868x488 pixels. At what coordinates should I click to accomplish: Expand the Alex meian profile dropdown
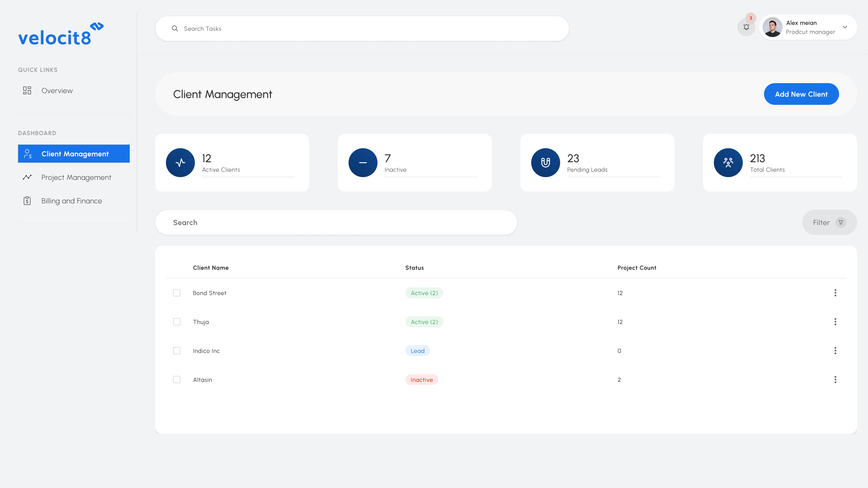tap(845, 27)
